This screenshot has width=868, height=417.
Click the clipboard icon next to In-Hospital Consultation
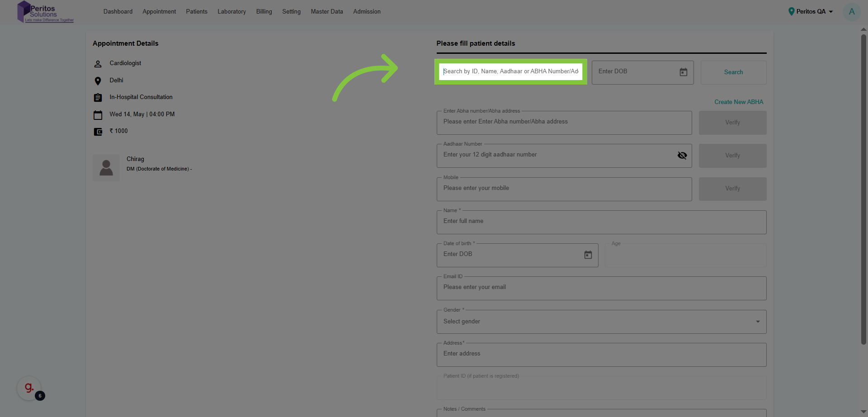click(98, 97)
